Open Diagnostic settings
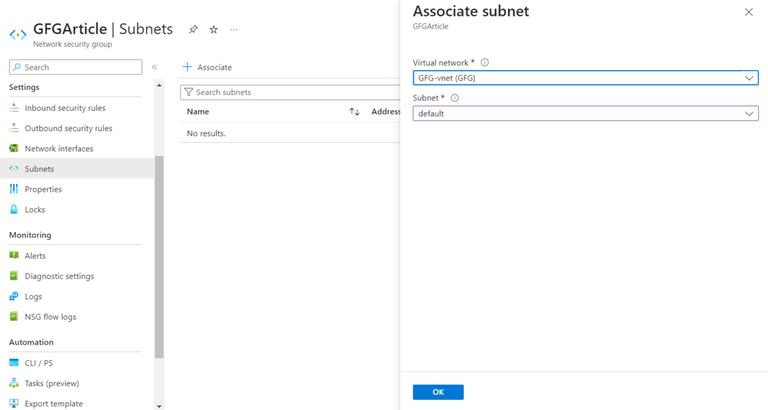768x410 pixels. 59,276
